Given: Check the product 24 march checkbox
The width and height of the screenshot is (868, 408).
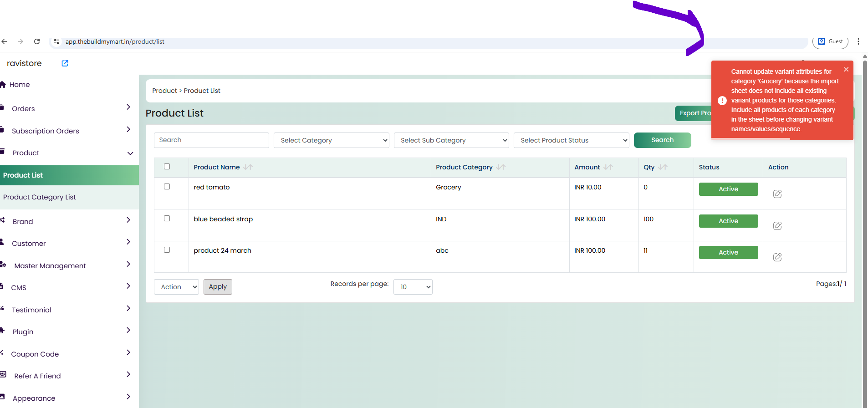Looking at the screenshot, I should click(x=167, y=250).
